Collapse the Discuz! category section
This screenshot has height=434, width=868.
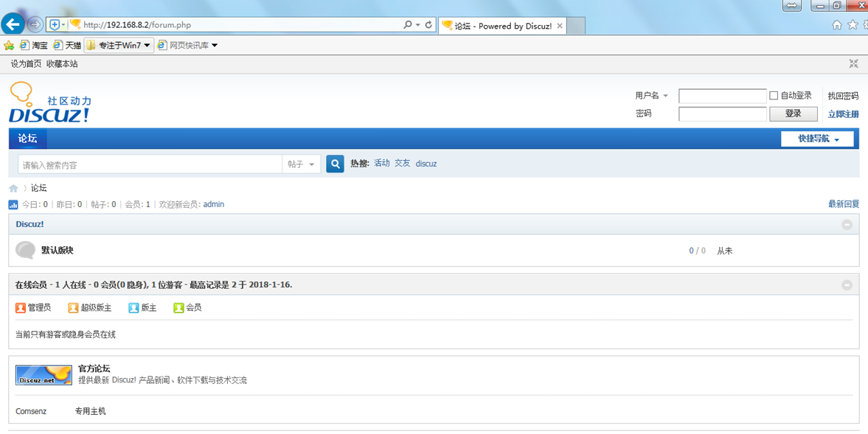[x=847, y=225]
